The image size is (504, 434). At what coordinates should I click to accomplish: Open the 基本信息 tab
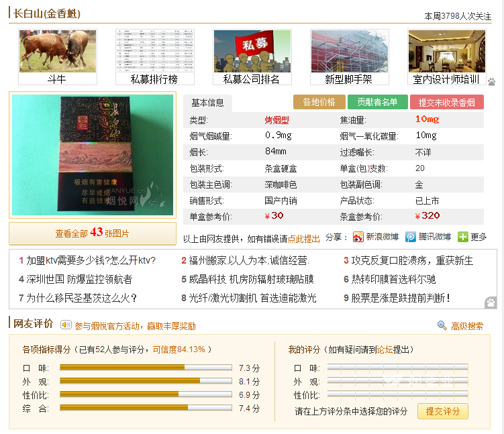[207, 103]
